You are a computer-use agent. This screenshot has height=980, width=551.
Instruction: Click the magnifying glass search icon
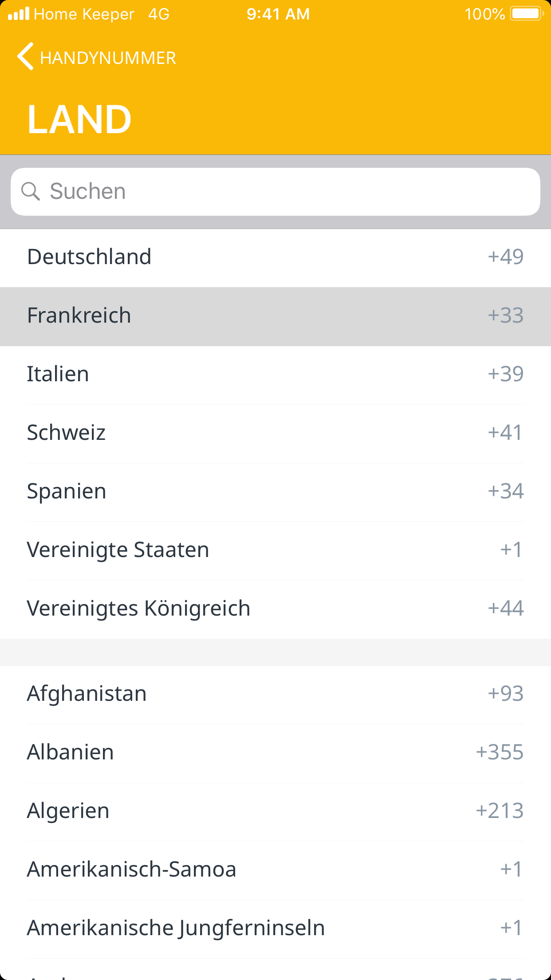pyautogui.click(x=31, y=191)
